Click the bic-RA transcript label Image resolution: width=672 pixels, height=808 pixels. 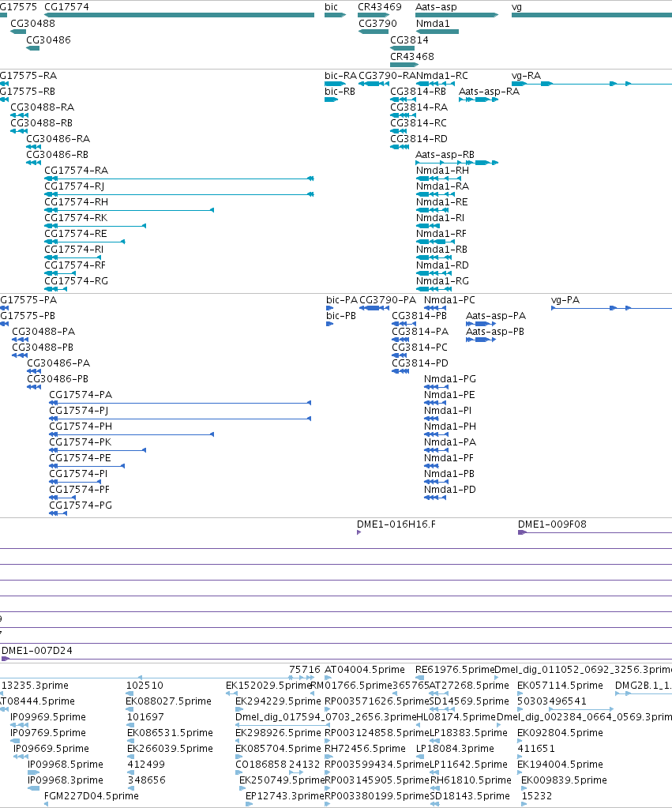(x=340, y=75)
